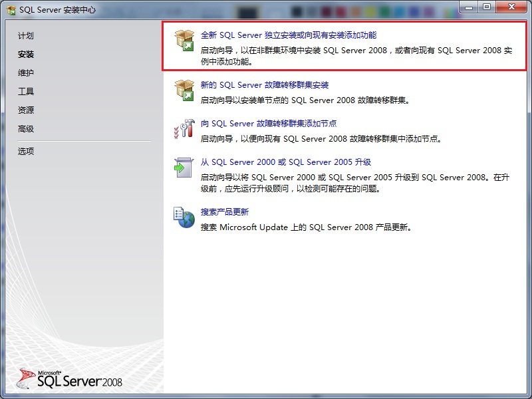
Task: Select 工具 in the left sidebar
Action: (25, 92)
